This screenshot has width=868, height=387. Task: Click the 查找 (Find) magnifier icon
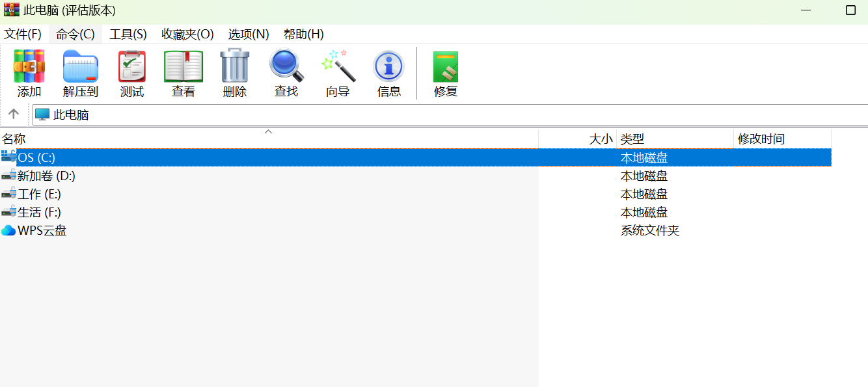pos(286,66)
